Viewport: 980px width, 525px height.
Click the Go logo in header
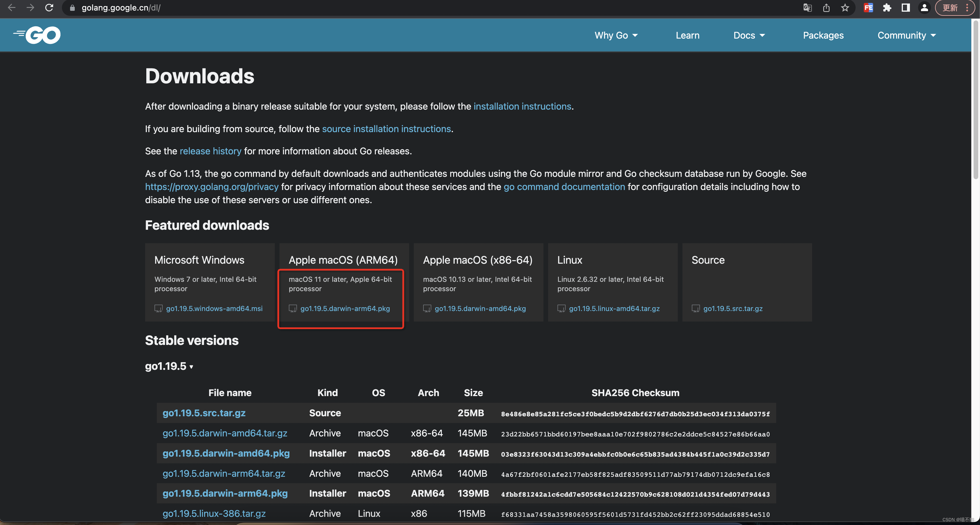pyautogui.click(x=37, y=35)
